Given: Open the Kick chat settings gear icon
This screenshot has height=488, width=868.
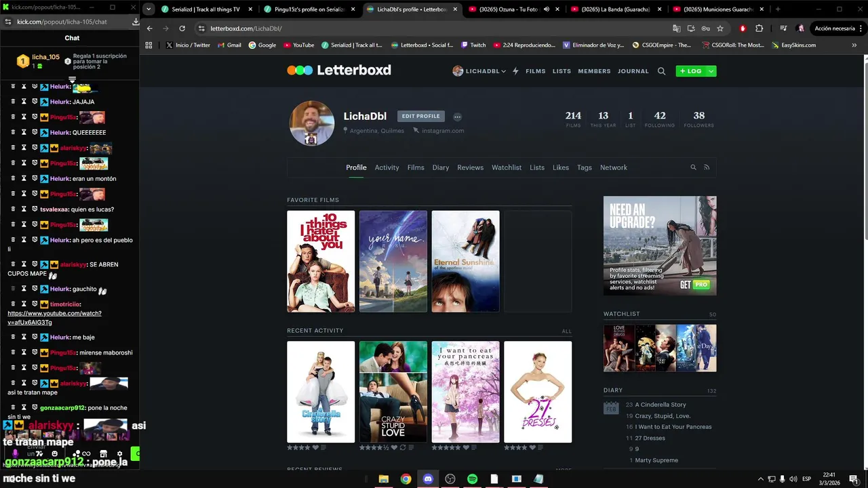Looking at the screenshot, I should click(x=120, y=453).
